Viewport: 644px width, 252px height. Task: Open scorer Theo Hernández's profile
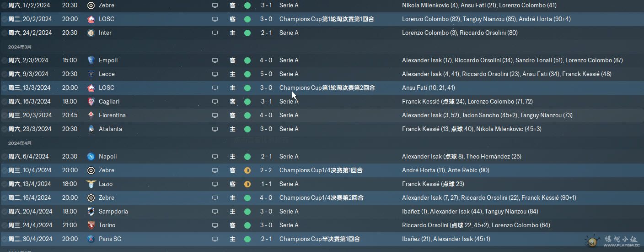click(x=488, y=157)
